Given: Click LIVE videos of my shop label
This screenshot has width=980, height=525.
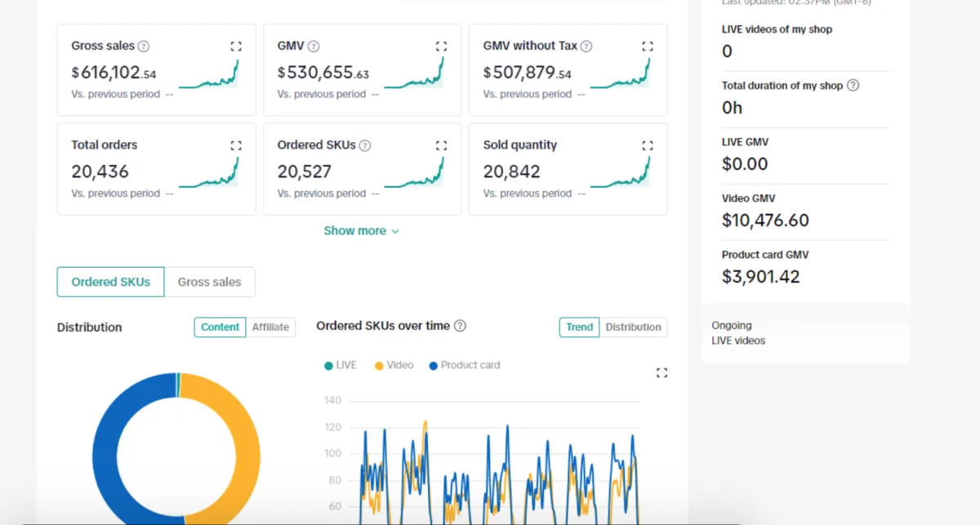Looking at the screenshot, I should tap(777, 29).
